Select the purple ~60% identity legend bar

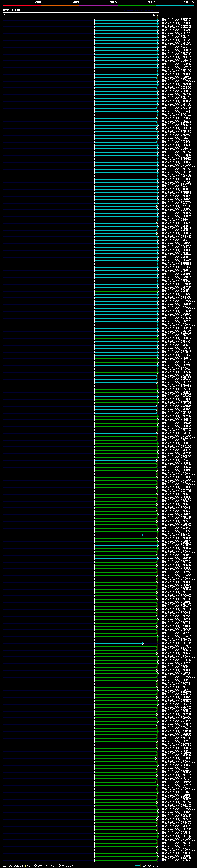pyautogui.click(x=99, y=6)
